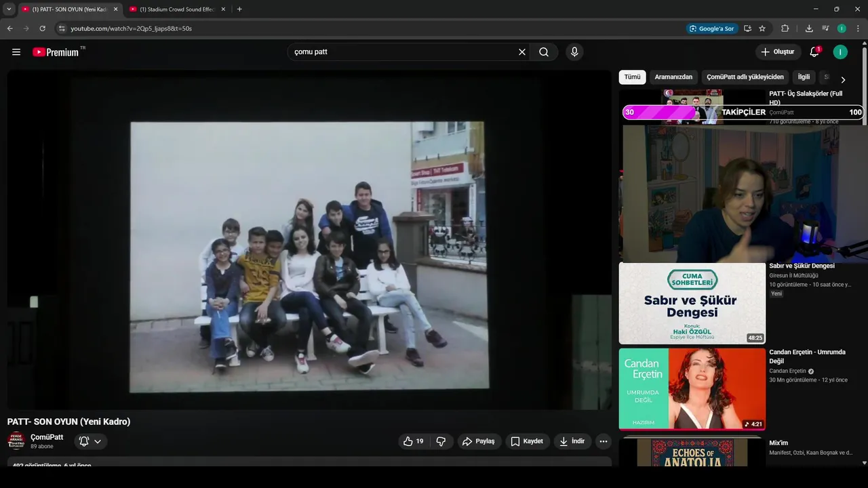Open the ÇomüPatt channel avatar
Viewport: 868px width, 488px height.
click(16, 441)
